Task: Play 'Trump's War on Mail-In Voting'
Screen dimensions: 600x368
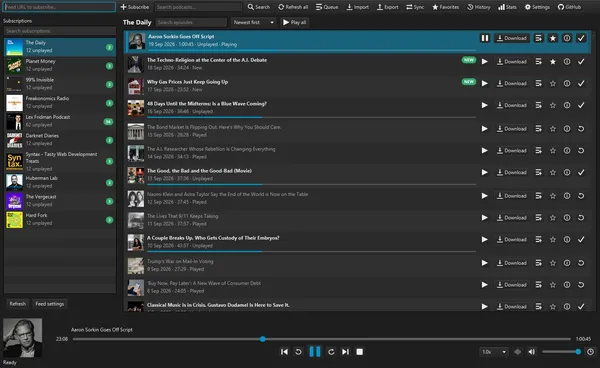Action: [484, 263]
